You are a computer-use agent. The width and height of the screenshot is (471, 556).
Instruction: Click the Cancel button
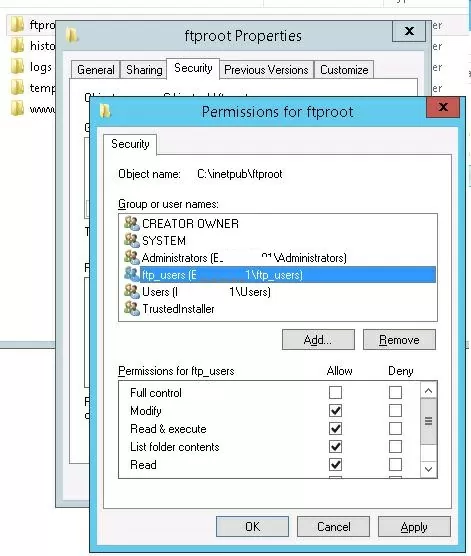point(333,527)
